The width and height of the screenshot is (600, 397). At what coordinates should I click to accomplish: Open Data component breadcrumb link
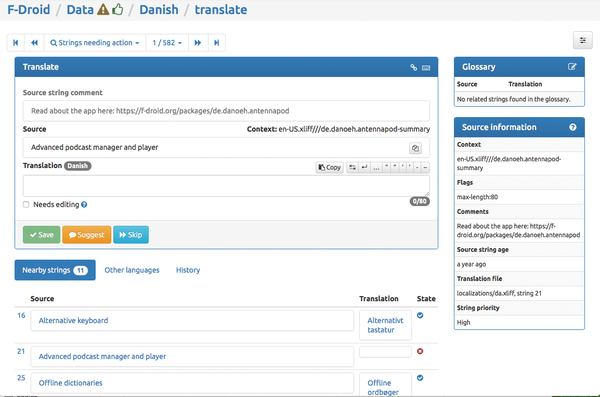80,10
